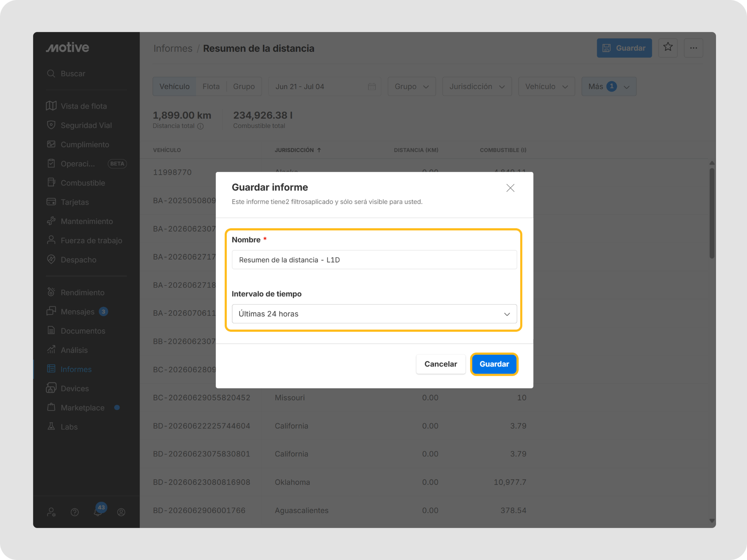The width and height of the screenshot is (747, 560).
Task: Expand the Intervalo de tiempo dropdown
Action: coord(374,314)
